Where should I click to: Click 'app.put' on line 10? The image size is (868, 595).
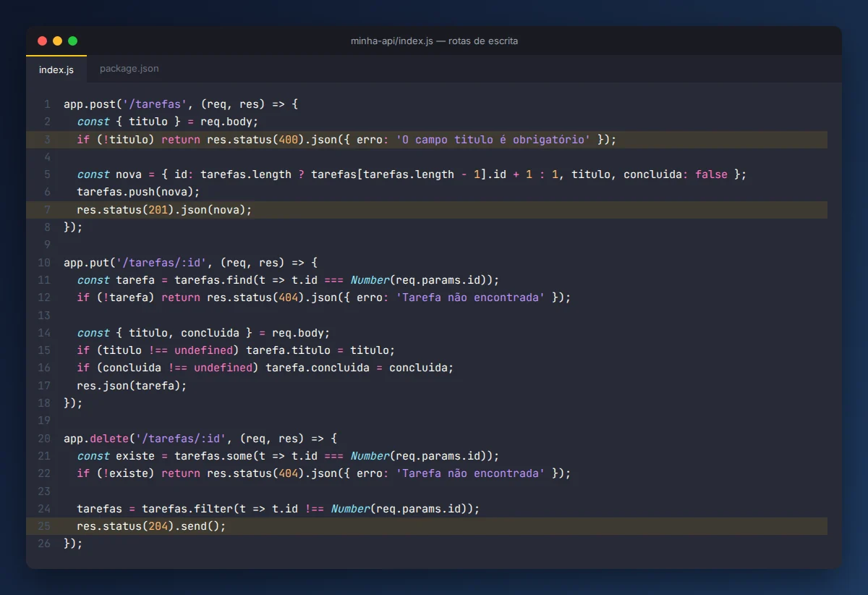click(x=87, y=262)
